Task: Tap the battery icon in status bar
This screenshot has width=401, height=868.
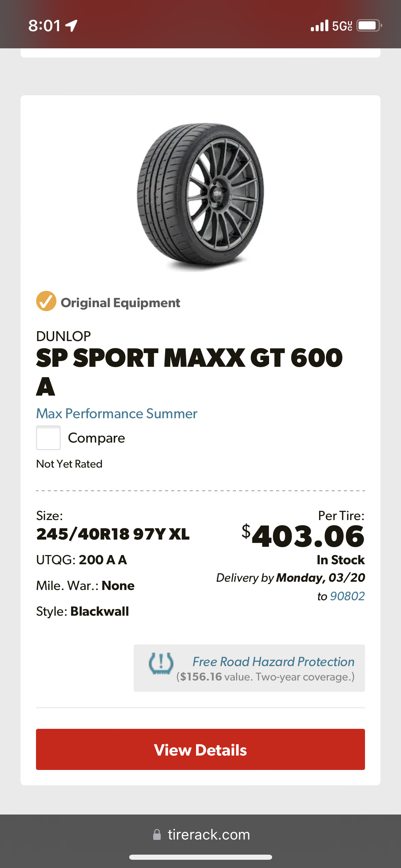Action: pos(369,26)
